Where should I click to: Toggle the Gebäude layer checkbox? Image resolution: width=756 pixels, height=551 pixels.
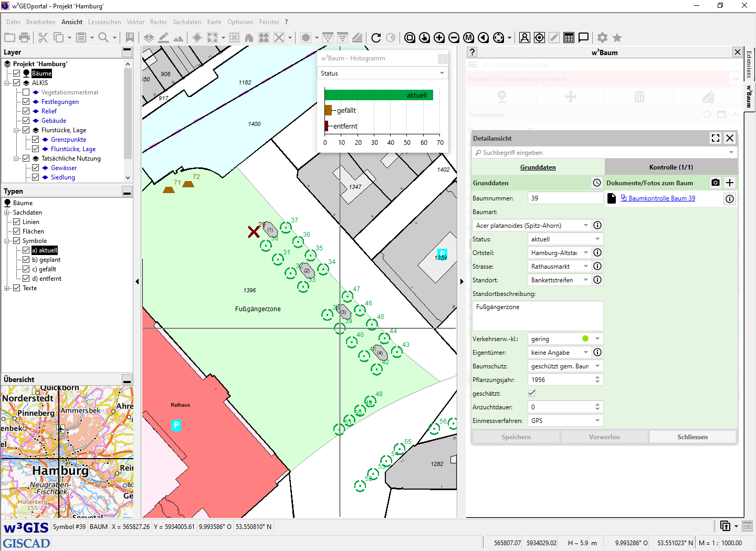pos(26,121)
